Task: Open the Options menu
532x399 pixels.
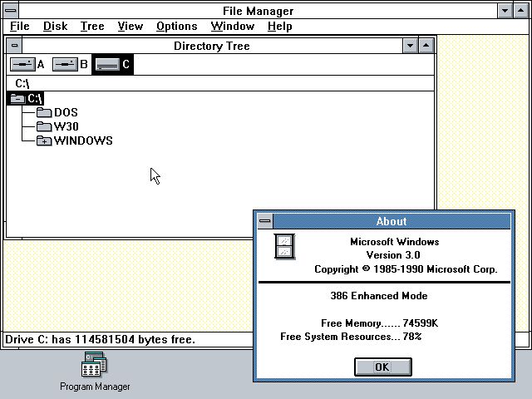Action: pos(176,27)
